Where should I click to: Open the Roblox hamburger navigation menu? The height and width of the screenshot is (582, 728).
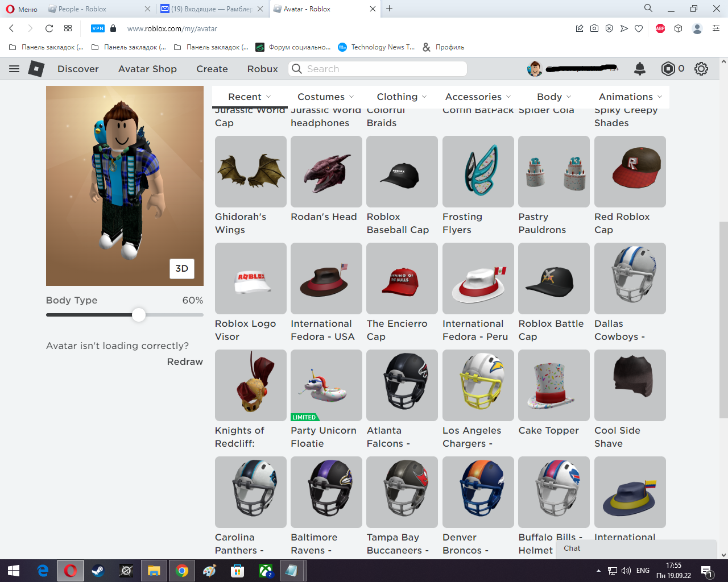(x=14, y=69)
